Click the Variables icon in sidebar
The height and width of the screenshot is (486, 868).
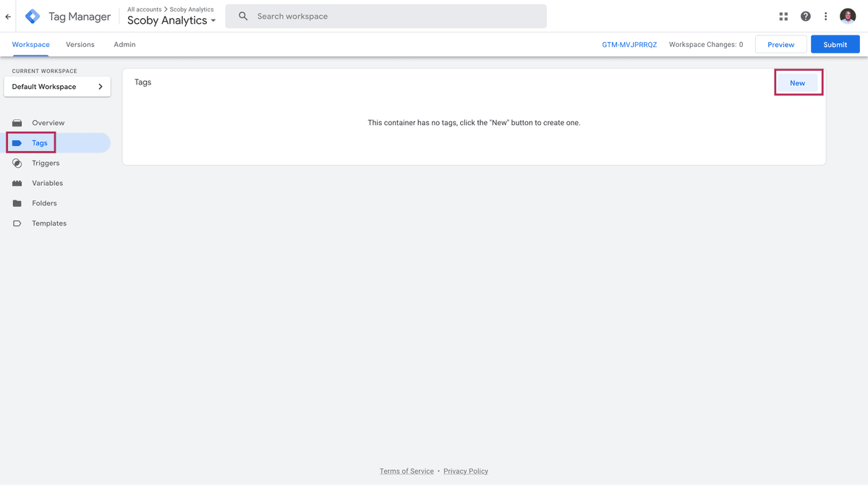(17, 184)
